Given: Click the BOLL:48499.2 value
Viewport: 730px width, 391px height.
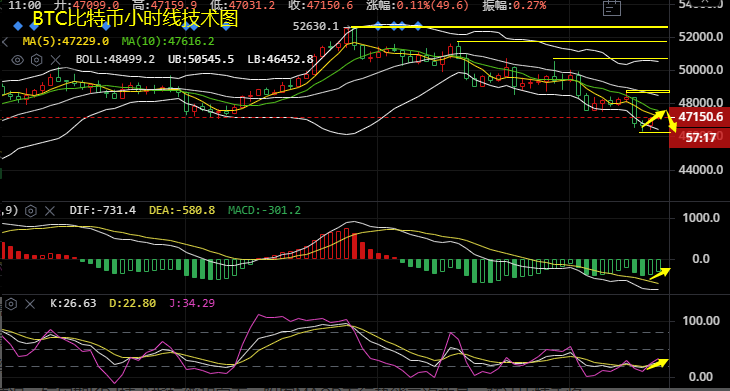Looking at the screenshot, I should click(x=115, y=59).
